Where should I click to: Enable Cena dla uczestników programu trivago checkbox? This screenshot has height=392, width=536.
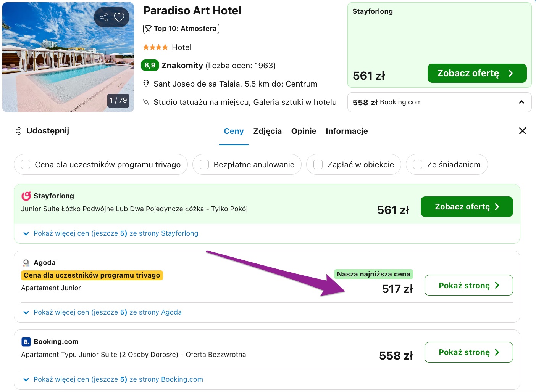pyautogui.click(x=26, y=164)
